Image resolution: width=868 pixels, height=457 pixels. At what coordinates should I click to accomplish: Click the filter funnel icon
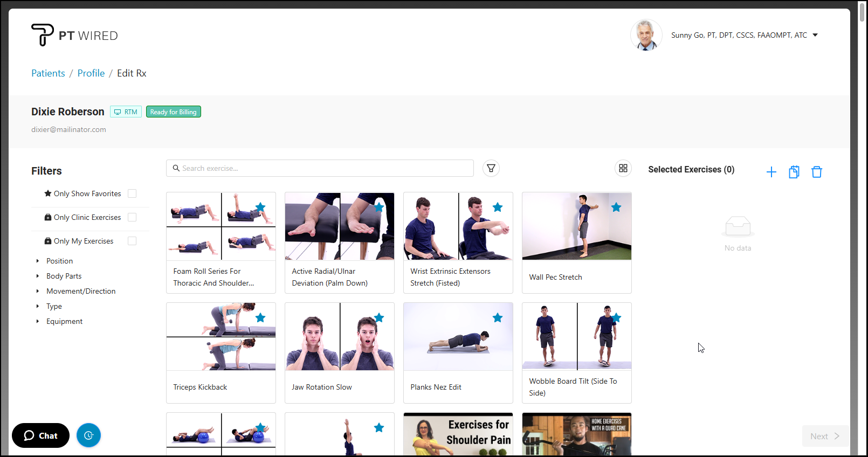point(491,168)
